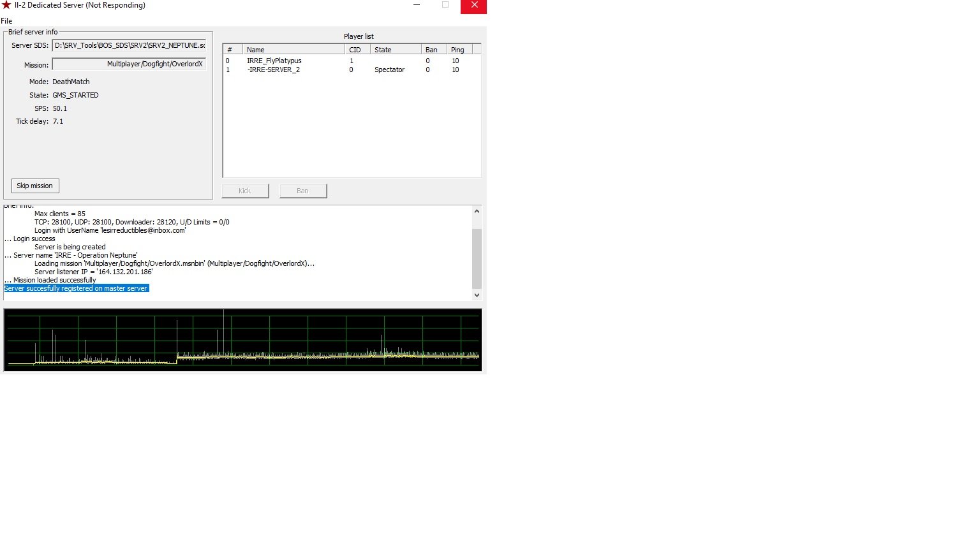Click the Mission name field
This screenshot has height=551, width=980.
[x=129, y=64]
